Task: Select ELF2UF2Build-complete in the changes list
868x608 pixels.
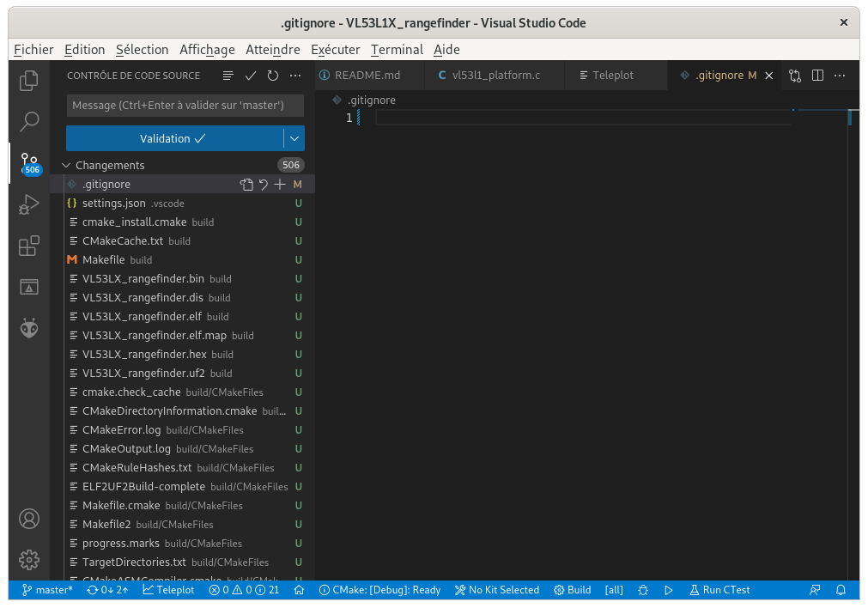Action: (183, 487)
